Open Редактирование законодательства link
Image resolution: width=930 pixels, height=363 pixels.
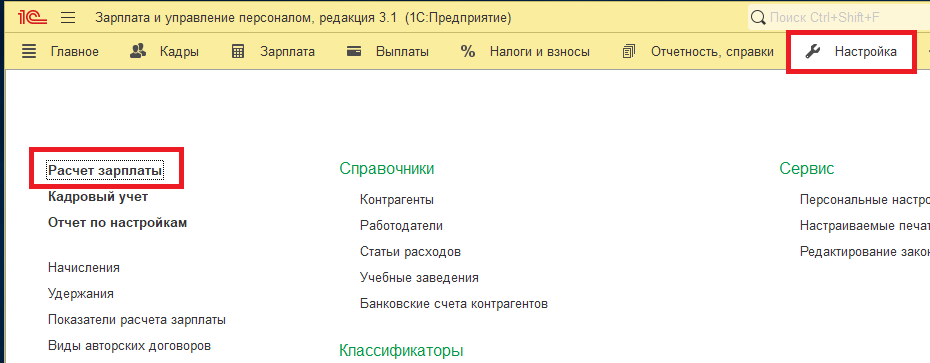[865, 251]
